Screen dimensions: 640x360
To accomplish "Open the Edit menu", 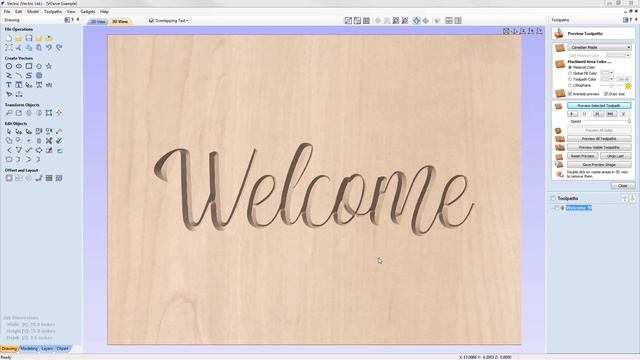I will [18, 12].
